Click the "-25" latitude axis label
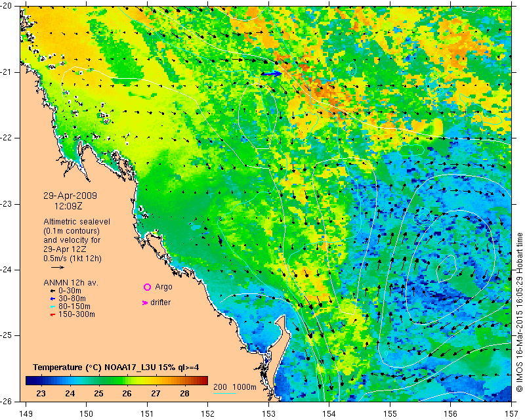Image resolution: width=525 pixels, height=420 pixels. point(7,335)
